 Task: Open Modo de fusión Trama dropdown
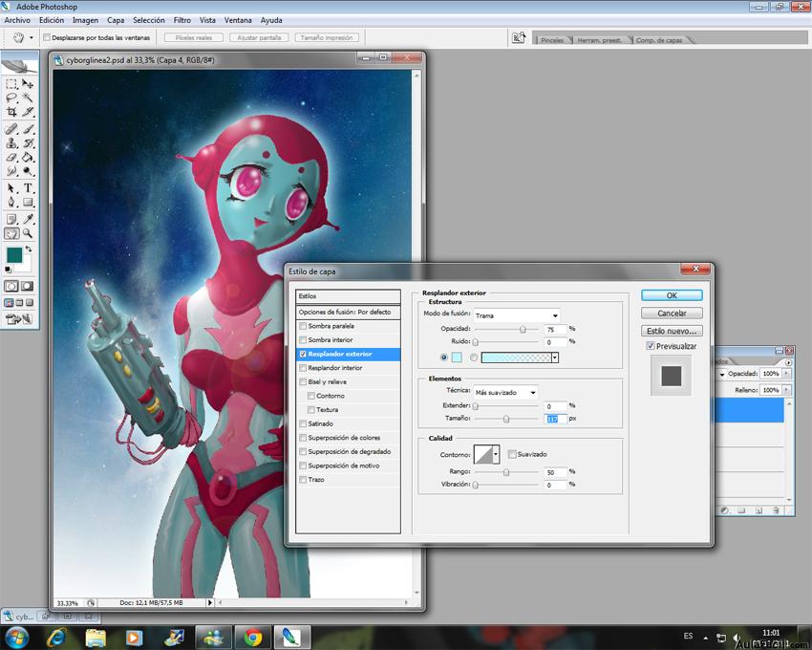pyautogui.click(x=517, y=315)
